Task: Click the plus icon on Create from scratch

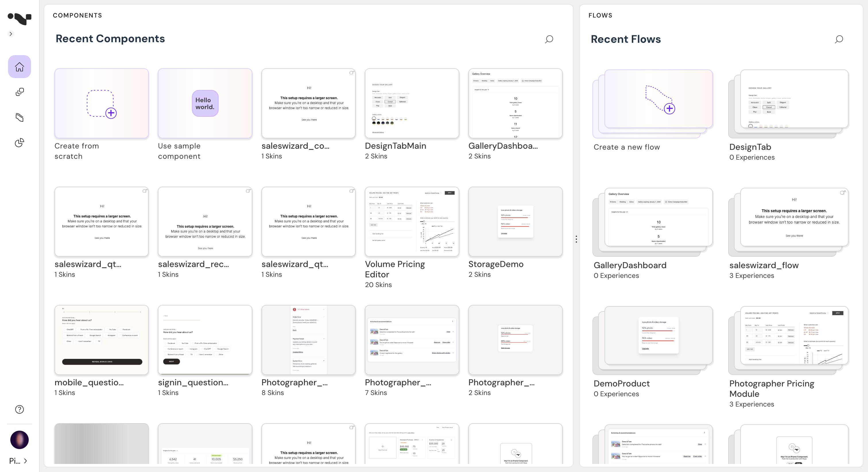Action: [x=111, y=113]
